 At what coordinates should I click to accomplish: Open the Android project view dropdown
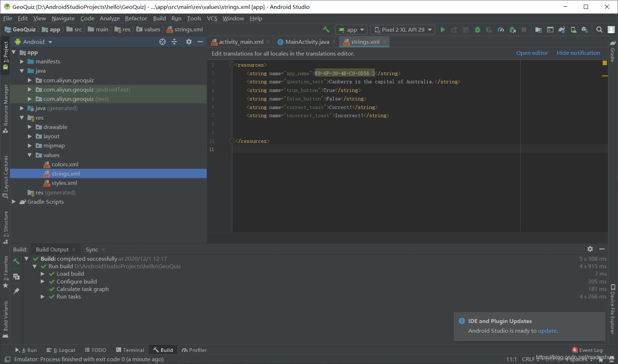(x=34, y=42)
